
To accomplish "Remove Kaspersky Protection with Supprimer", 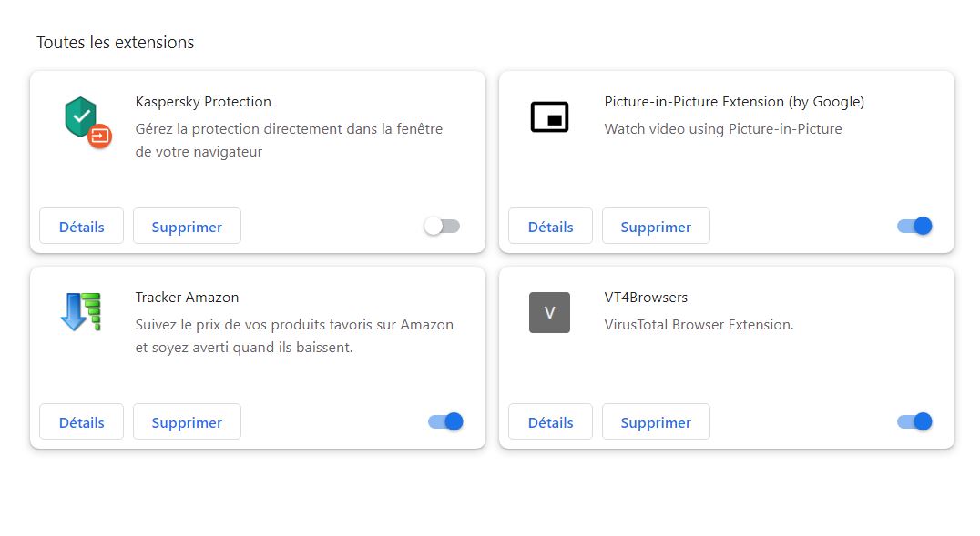I will (187, 227).
